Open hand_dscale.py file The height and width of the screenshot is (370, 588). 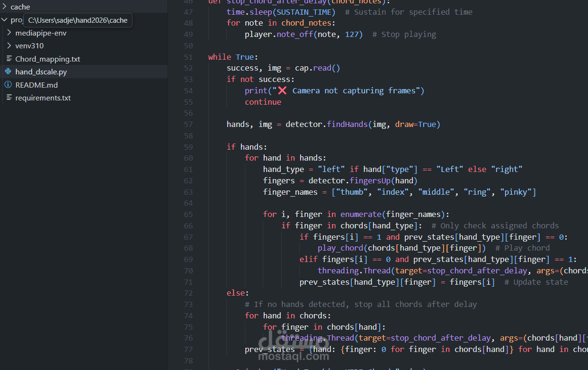coord(41,72)
